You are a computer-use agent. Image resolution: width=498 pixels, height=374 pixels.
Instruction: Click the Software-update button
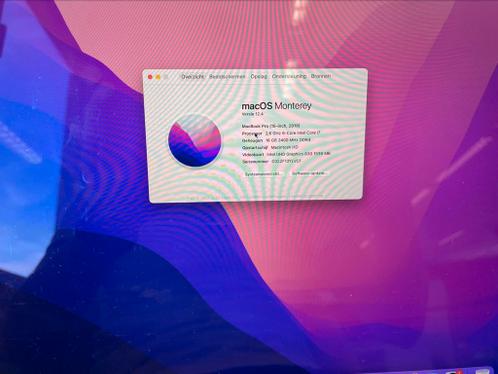(308, 173)
